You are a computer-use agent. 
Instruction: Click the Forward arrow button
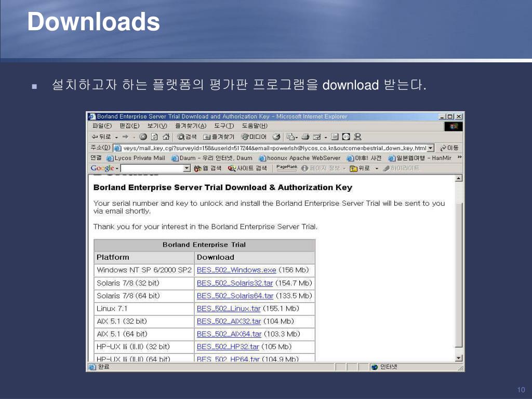[125, 137]
